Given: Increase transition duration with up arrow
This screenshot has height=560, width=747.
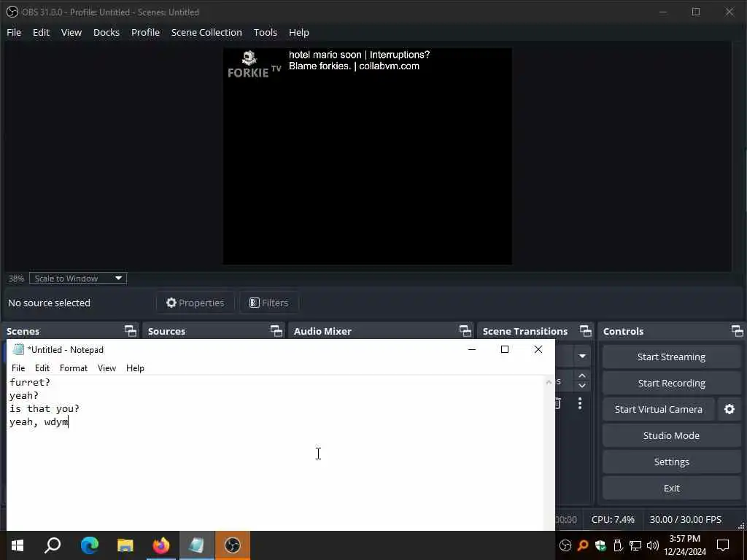Looking at the screenshot, I should 581,376.
